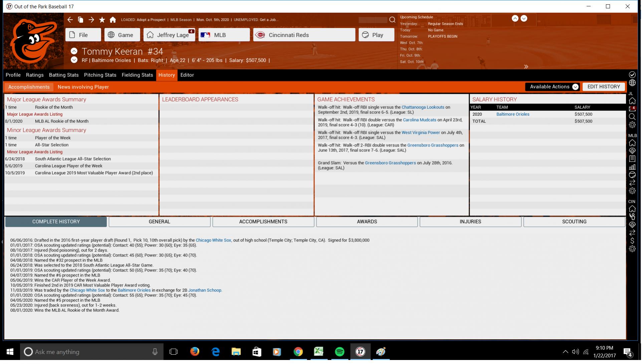Click the CIN diamond field icon in sidebar
642x364 pixels.
(x=632, y=225)
